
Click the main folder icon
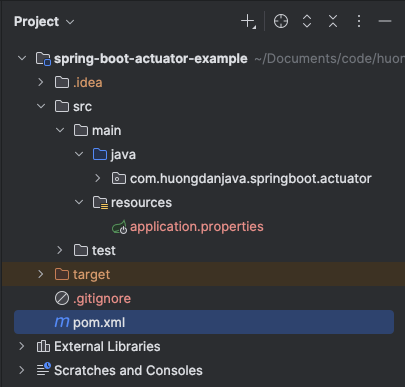81,130
